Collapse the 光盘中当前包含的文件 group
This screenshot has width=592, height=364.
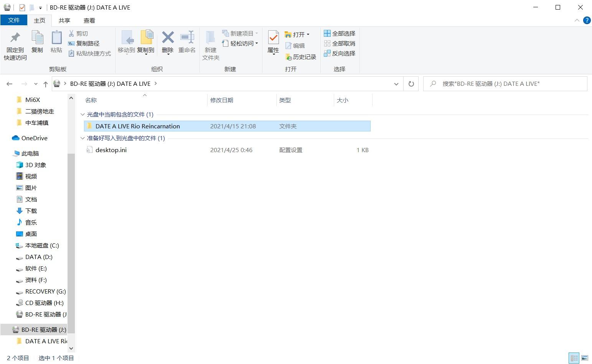click(x=82, y=115)
